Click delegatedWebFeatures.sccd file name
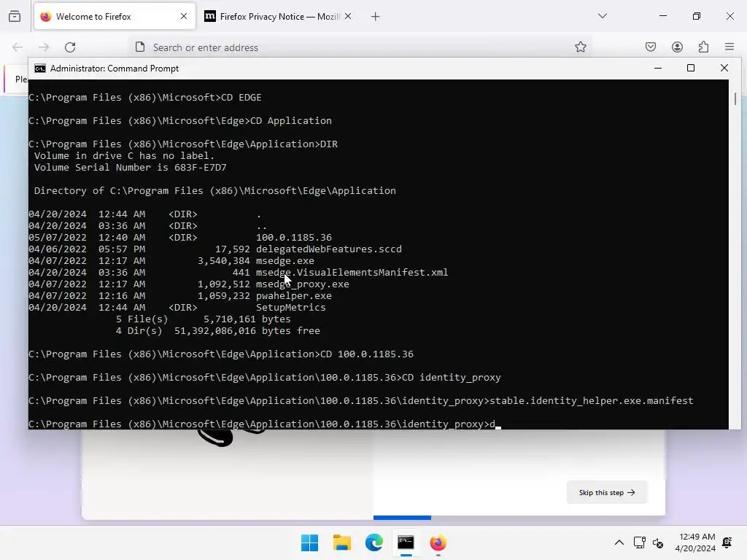 click(x=329, y=249)
